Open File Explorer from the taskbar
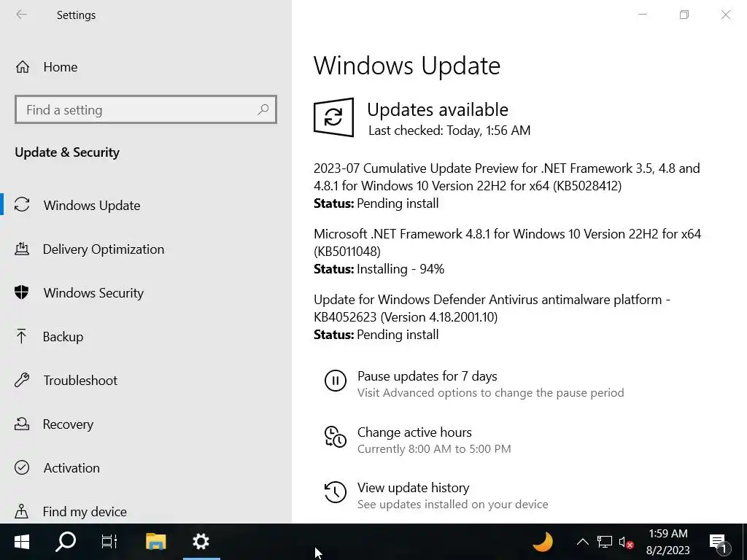Image resolution: width=747 pixels, height=560 pixels. point(155,542)
